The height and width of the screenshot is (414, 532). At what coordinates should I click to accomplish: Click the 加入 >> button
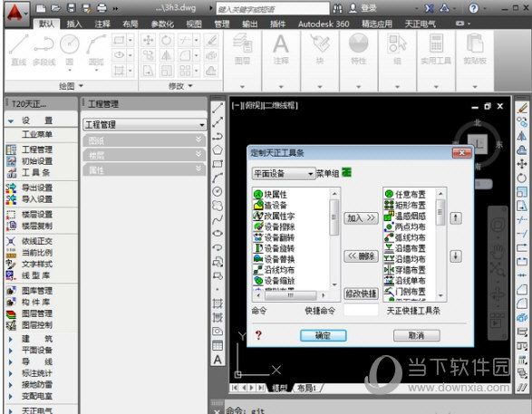(x=361, y=217)
